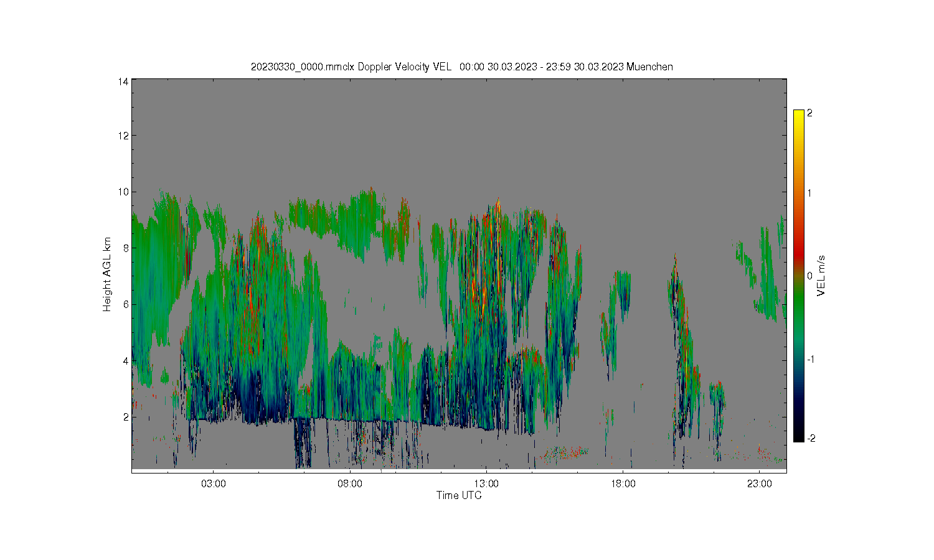This screenshot has width=934, height=560.
Task: Click the colorbar value 1
Action: coord(809,193)
